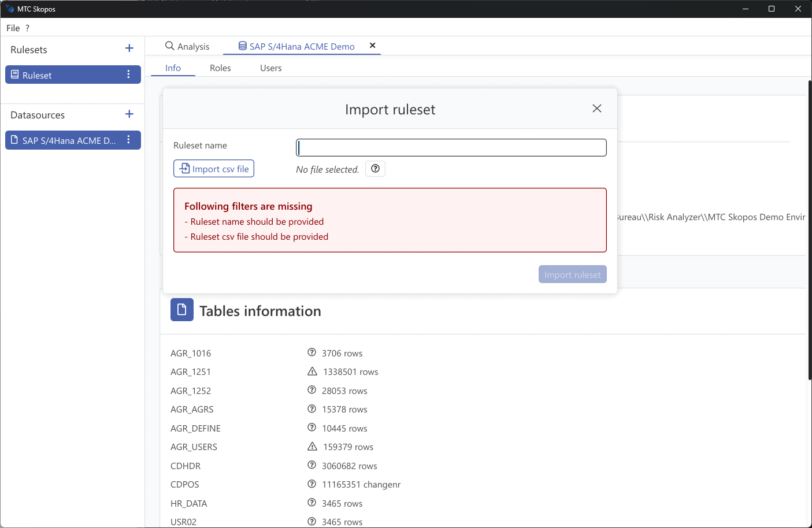This screenshot has height=528, width=812.
Task: Add a new datasource with plus icon
Action: [129, 114]
